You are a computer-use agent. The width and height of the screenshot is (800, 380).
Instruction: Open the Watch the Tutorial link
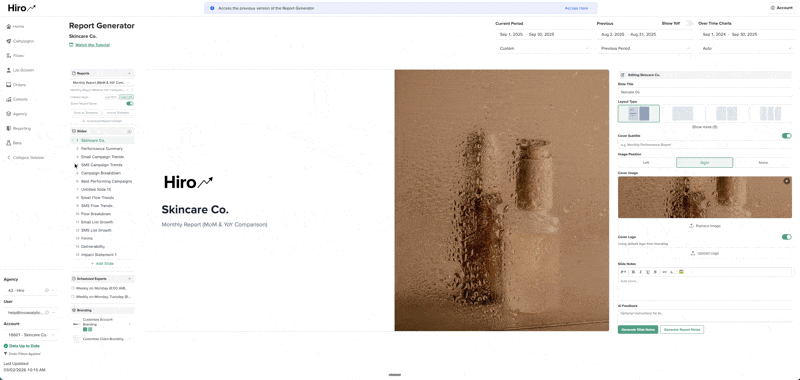coord(92,45)
